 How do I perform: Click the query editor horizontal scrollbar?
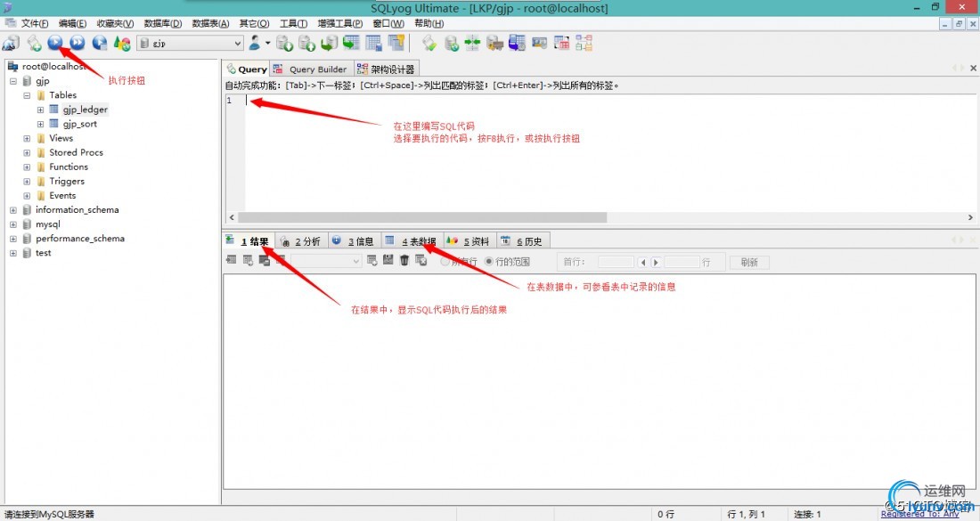click(422, 217)
